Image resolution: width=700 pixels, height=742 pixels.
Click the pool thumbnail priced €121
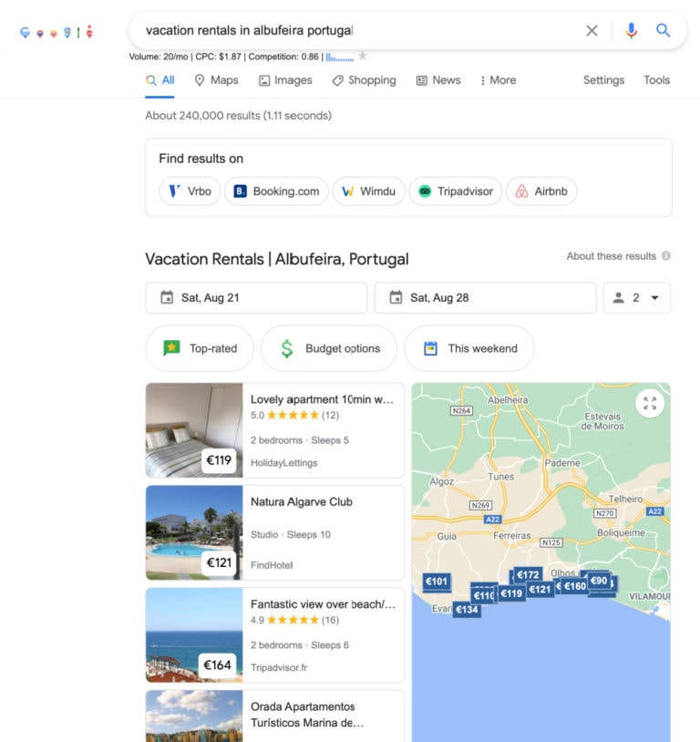[x=194, y=533]
